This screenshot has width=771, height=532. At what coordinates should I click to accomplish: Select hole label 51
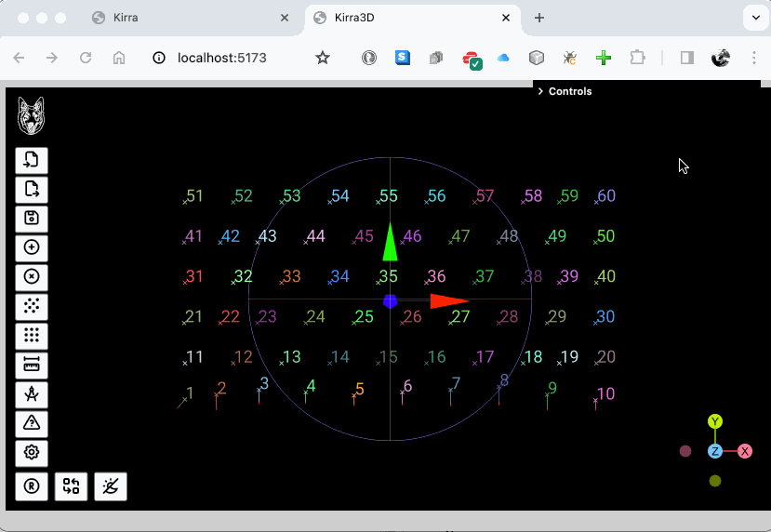[x=194, y=195]
